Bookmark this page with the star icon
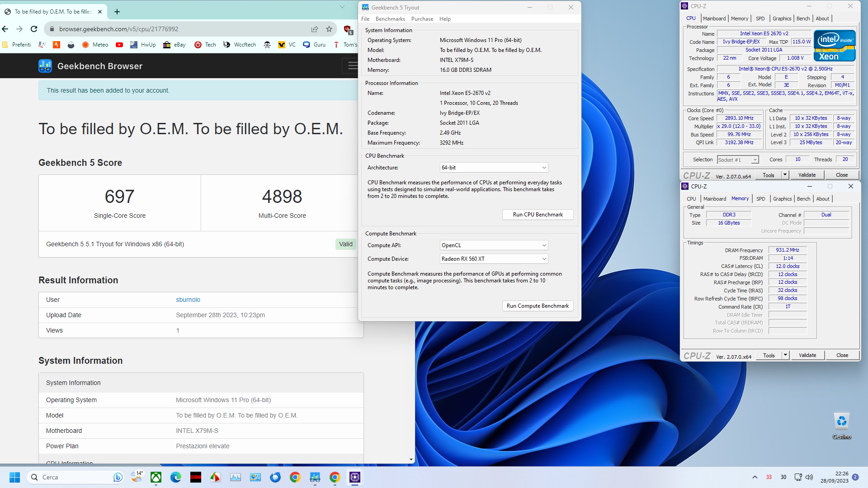The width and height of the screenshot is (868, 488). click(329, 29)
